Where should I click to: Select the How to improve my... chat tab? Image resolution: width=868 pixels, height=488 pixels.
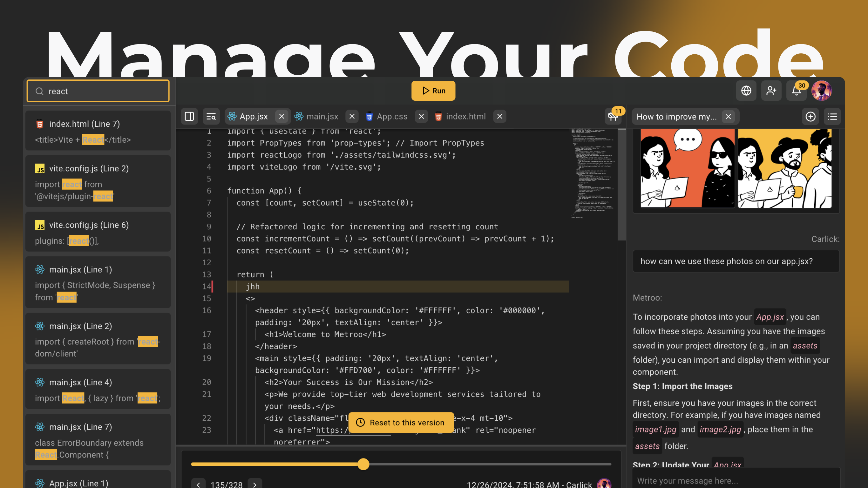[x=677, y=117]
